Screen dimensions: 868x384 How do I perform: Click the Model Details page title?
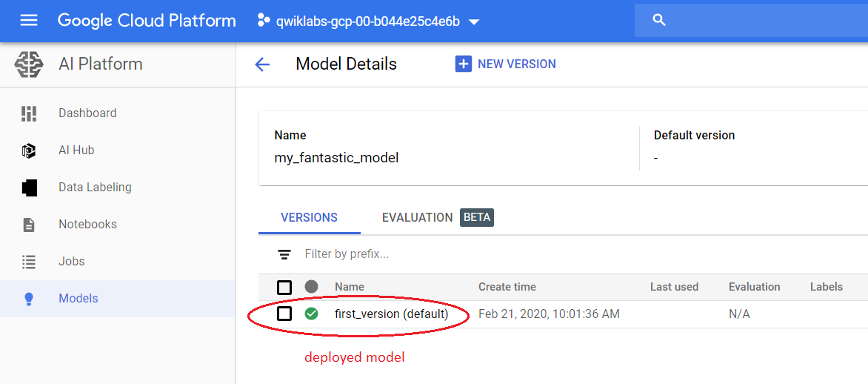tap(346, 64)
